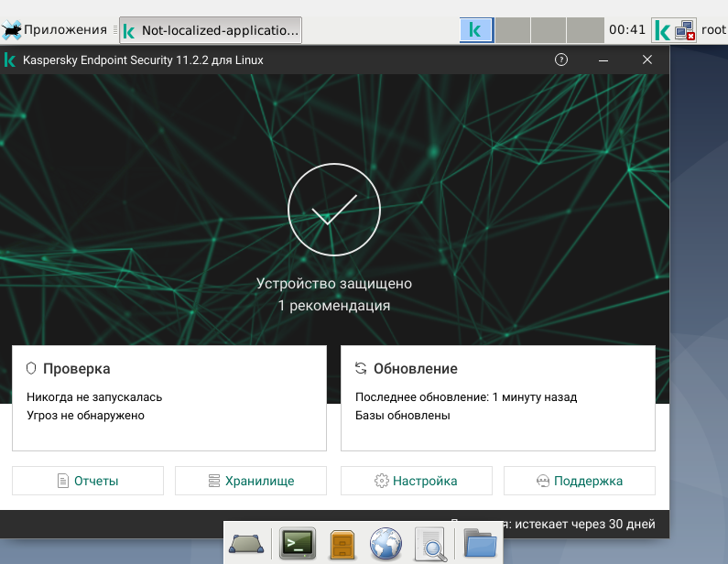The image size is (728, 564).
Task: Open the Отчеты reports button
Action: click(88, 481)
